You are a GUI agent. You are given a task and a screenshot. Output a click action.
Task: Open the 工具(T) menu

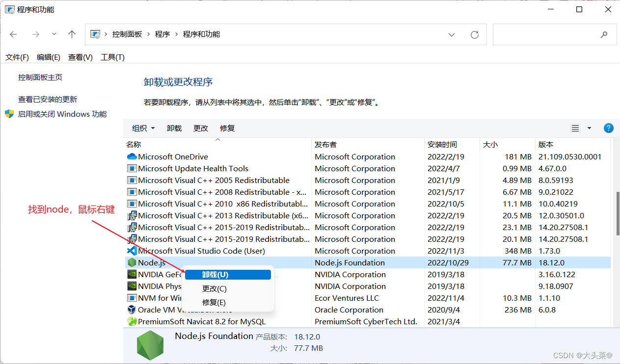click(x=112, y=57)
